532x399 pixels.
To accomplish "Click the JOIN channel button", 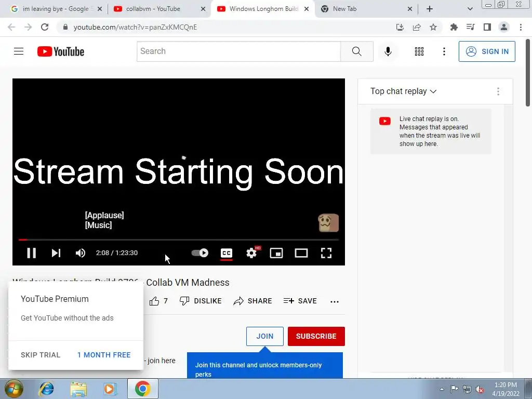I will [x=264, y=336].
